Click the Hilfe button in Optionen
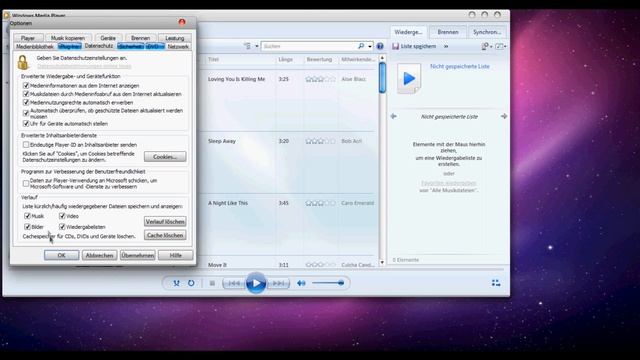The height and width of the screenshot is (360, 640). click(x=176, y=255)
